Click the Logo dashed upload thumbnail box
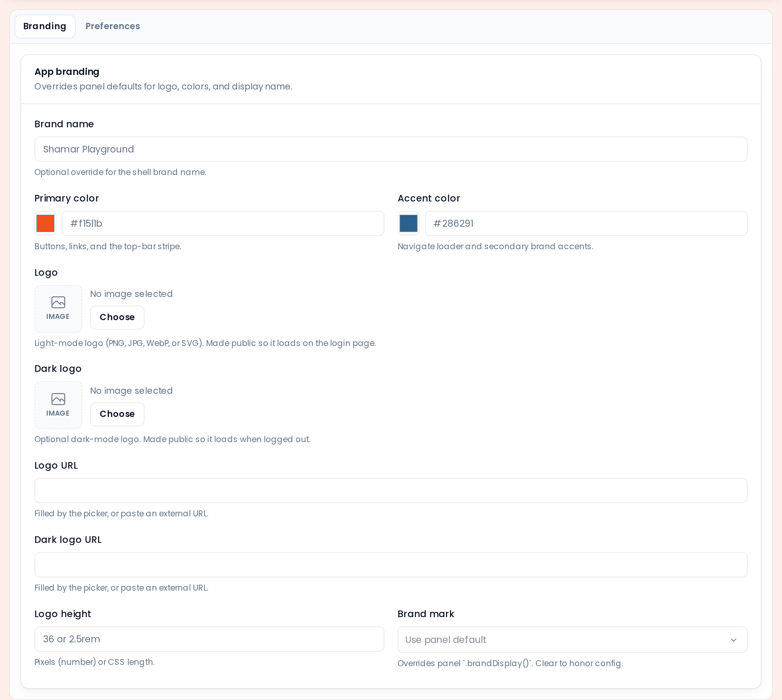The image size is (782, 700). 58,309
